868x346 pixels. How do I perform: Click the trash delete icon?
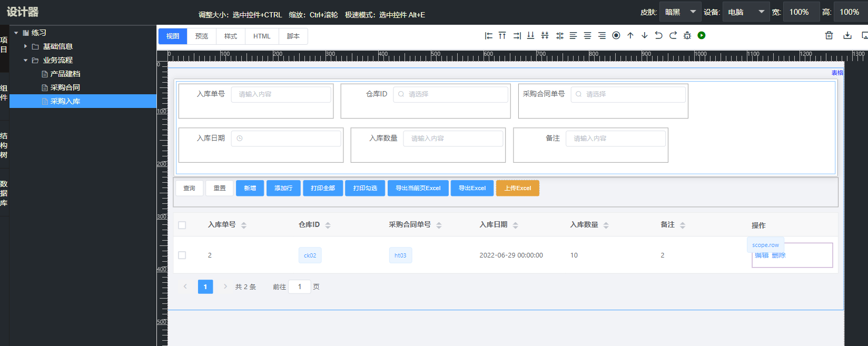tap(829, 35)
